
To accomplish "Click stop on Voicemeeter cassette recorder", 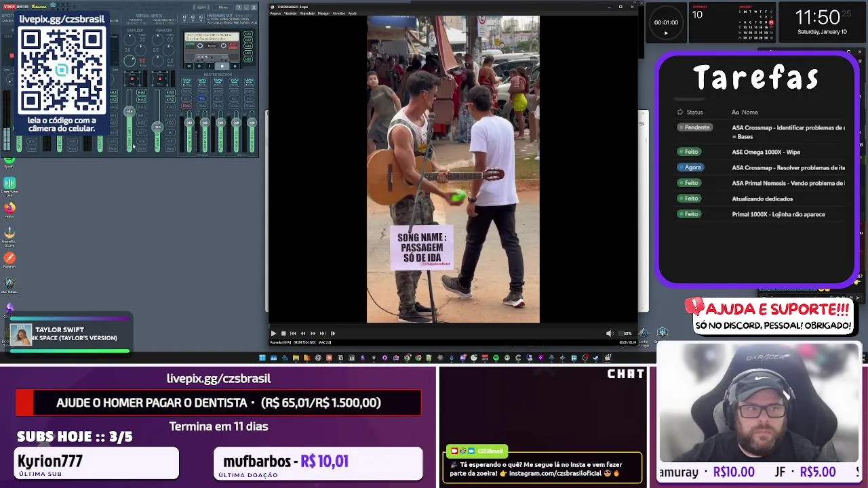I will pyautogui.click(x=222, y=66).
